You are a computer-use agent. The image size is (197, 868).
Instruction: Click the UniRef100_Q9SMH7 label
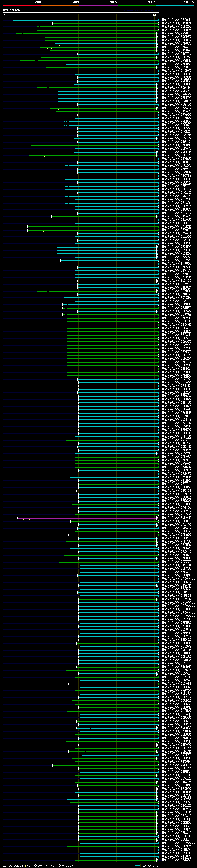[x=176, y=61]
